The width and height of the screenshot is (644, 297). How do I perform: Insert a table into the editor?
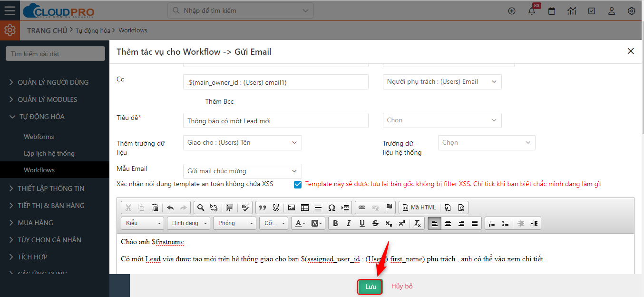(305, 208)
